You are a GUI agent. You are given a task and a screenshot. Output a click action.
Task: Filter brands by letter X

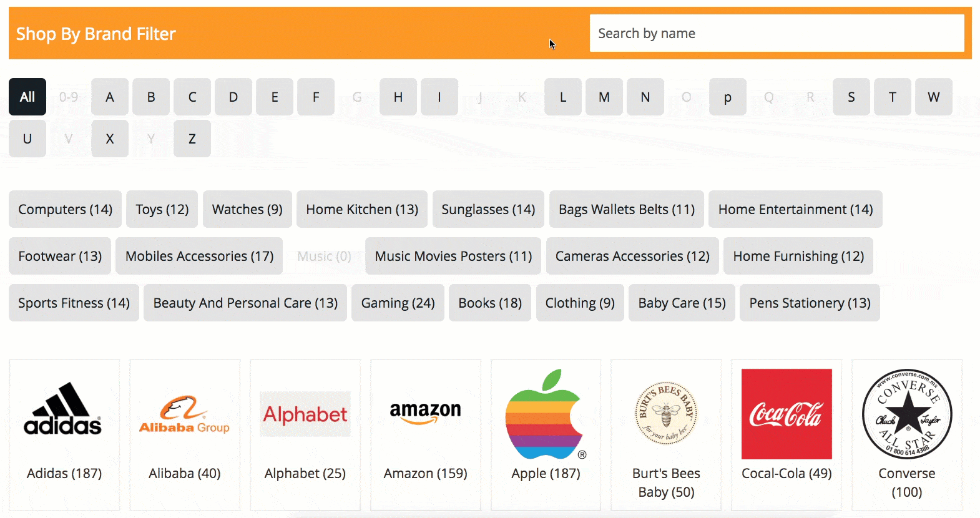coord(110,139)
